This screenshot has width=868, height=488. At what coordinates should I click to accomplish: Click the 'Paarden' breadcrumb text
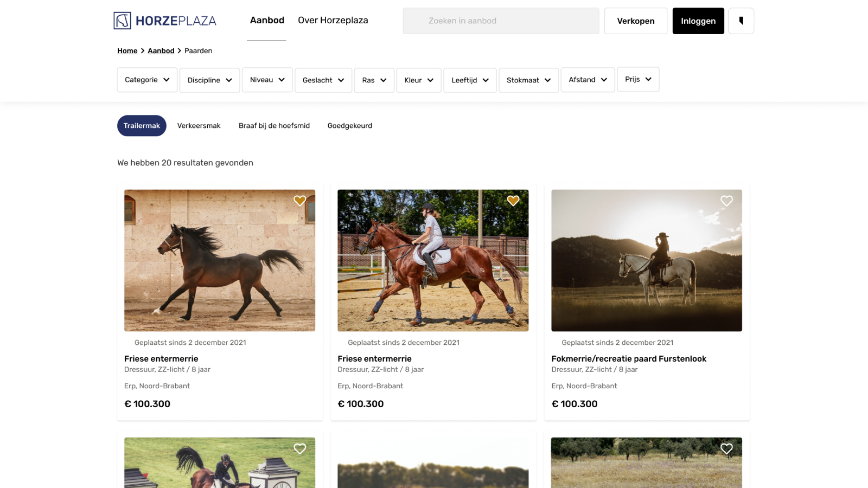[x=198, y=51]
